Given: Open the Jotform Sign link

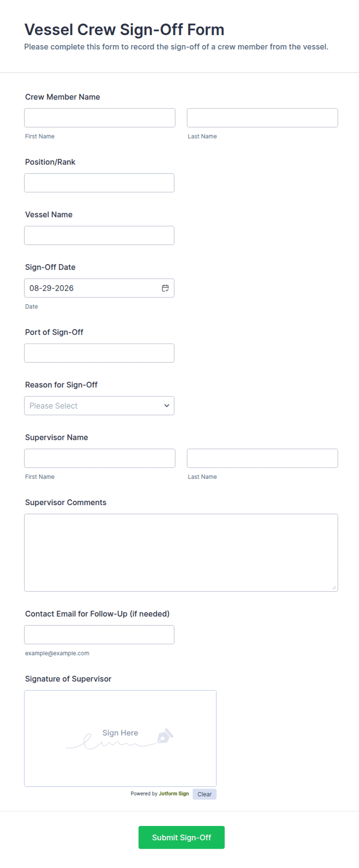Looking at the screenshot, I should tap(174, 794).
